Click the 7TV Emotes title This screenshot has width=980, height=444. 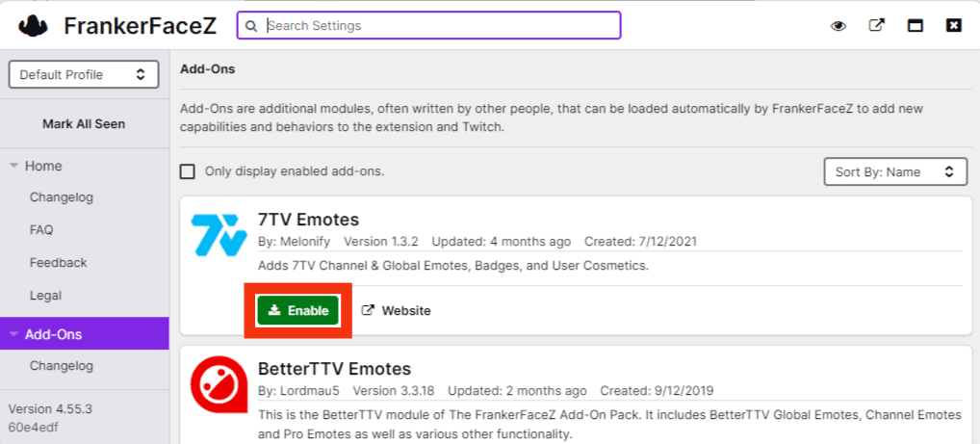308,220
